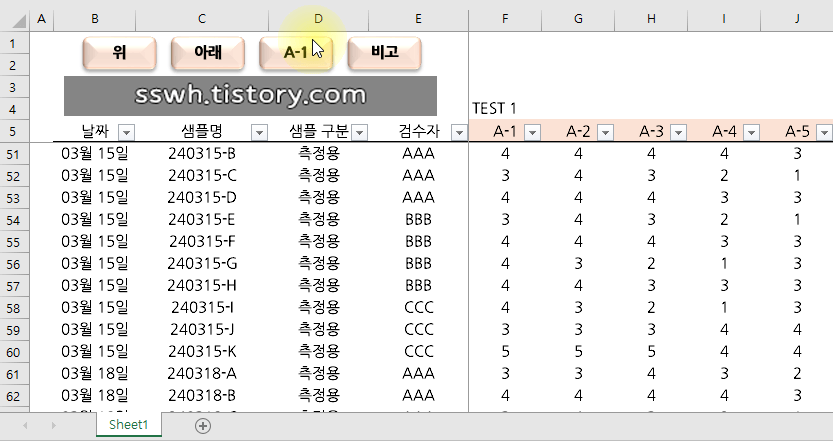Click the 아래 button
833x441 pixels.
208,53
